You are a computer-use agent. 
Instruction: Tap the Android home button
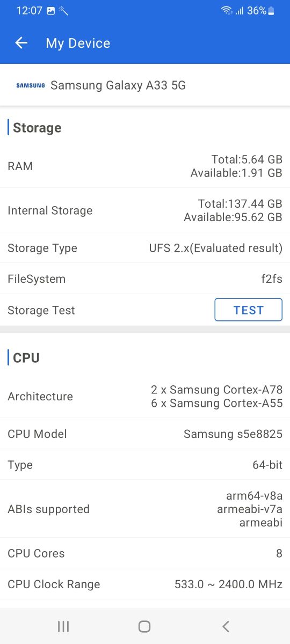(x=144, y=626)
